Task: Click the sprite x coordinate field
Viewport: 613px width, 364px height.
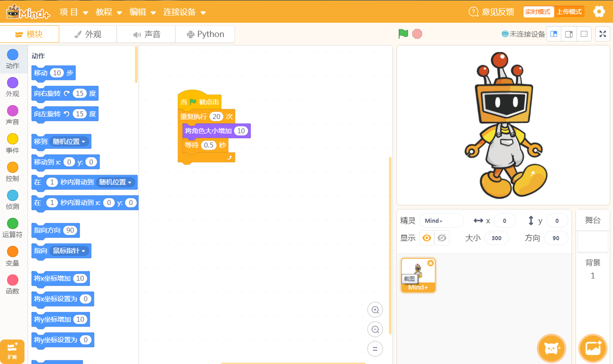Action: (x=504, y=221)
